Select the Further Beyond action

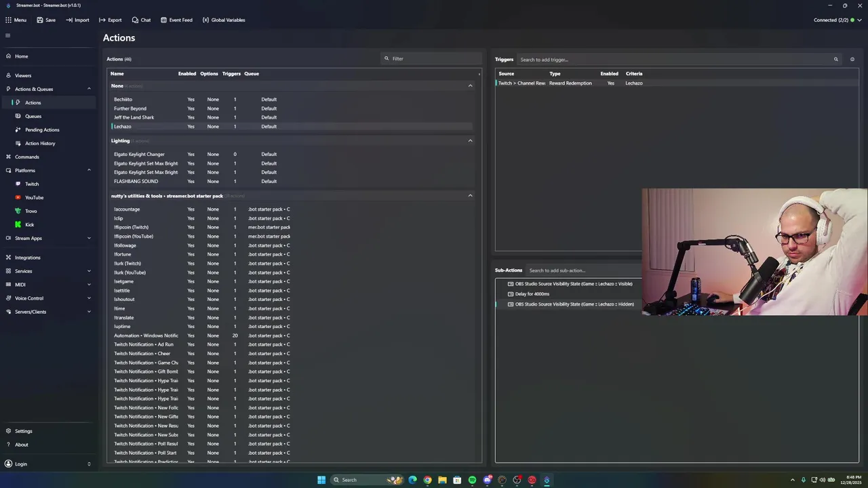[x=292, y=108]
